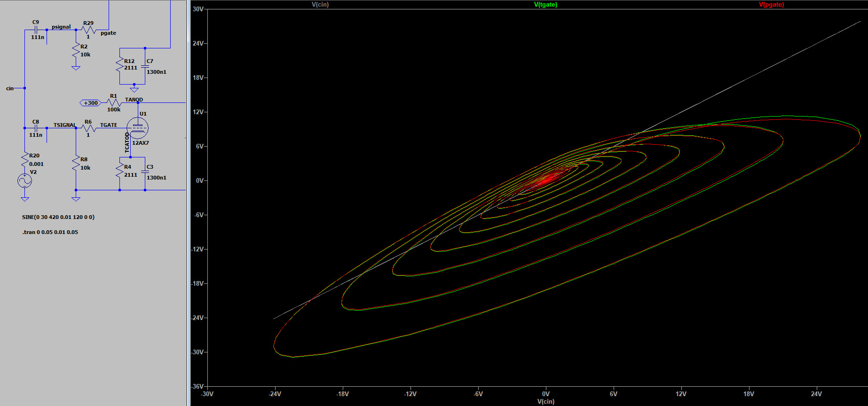The width and height of the screenshot is (868, 406).
Task: Click the R12 2111 resistor symbol
Action: coord(120,65)
